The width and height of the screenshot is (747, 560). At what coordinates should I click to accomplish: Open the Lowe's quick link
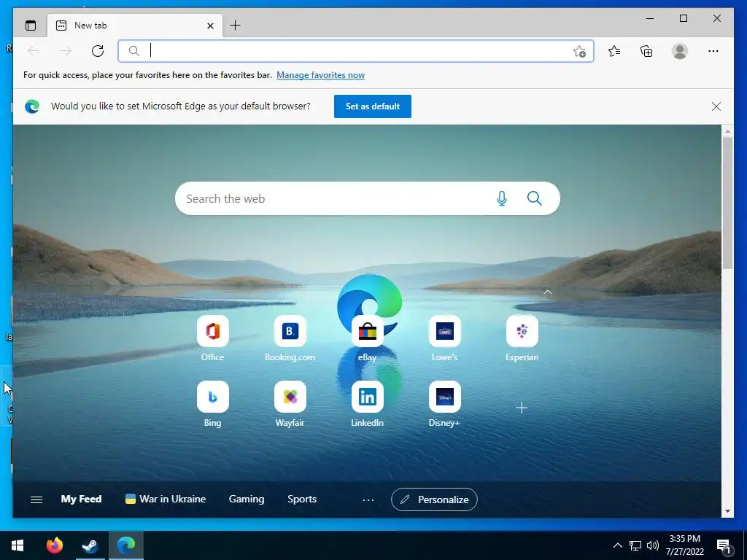point(444,338)
